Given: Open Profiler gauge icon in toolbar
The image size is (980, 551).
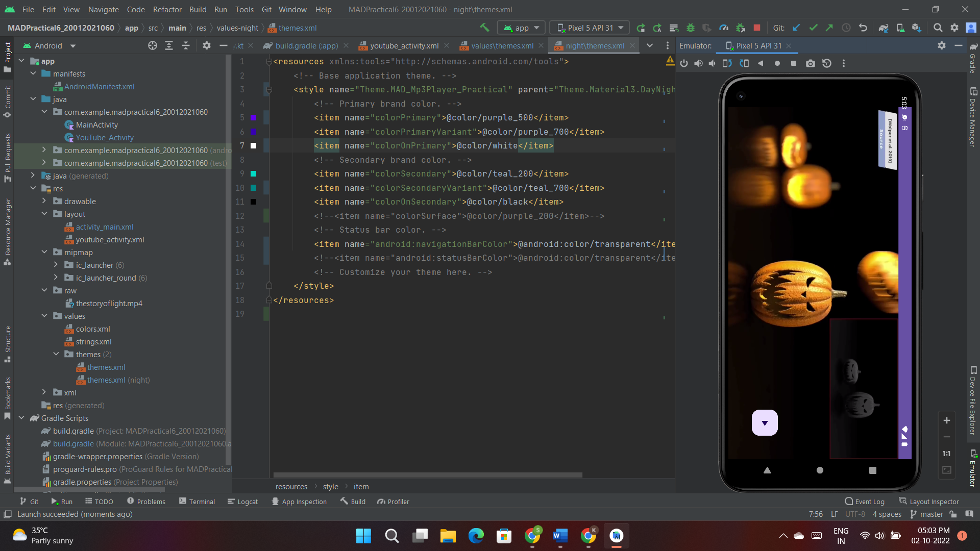Looking at the screenshot, I should [x=723, y=28].
